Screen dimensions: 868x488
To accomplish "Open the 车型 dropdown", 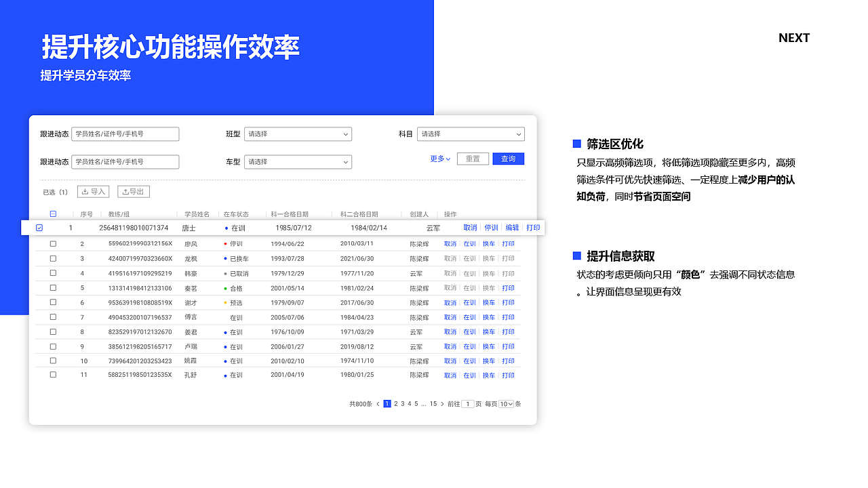I will [298, 162].
